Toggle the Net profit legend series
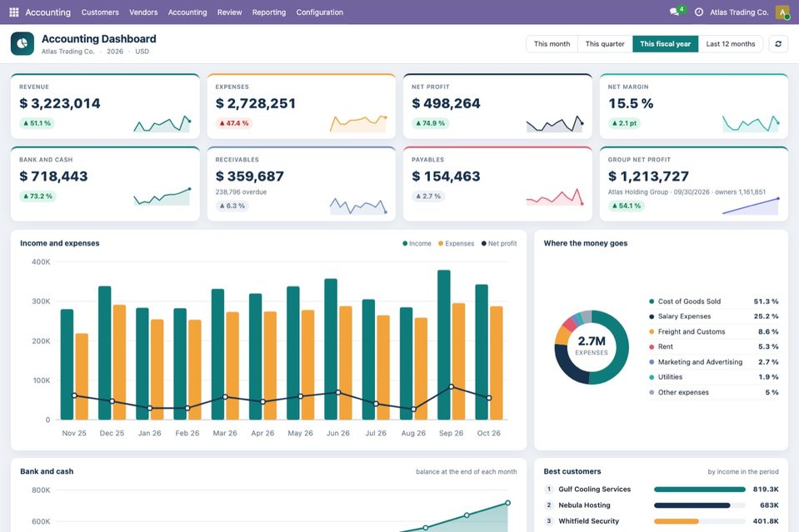799x532 pixels. [x=499, y=243]
